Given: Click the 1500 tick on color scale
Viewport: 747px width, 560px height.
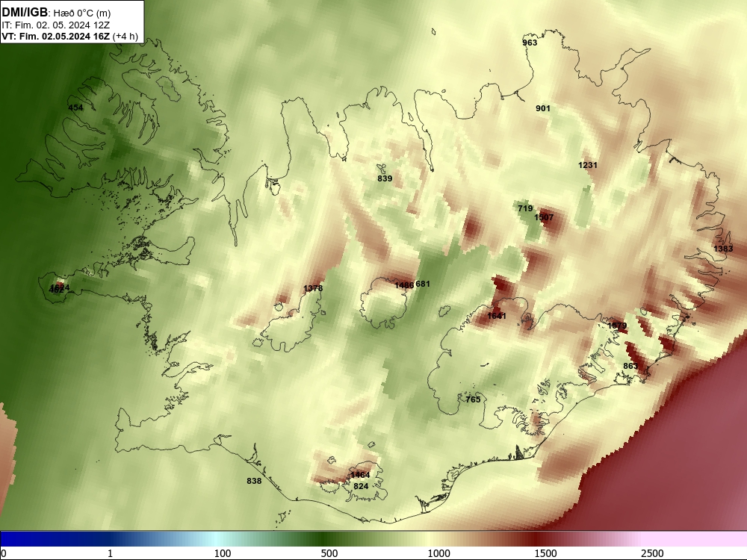Looking at the screenshot, I should coord(546,553).
